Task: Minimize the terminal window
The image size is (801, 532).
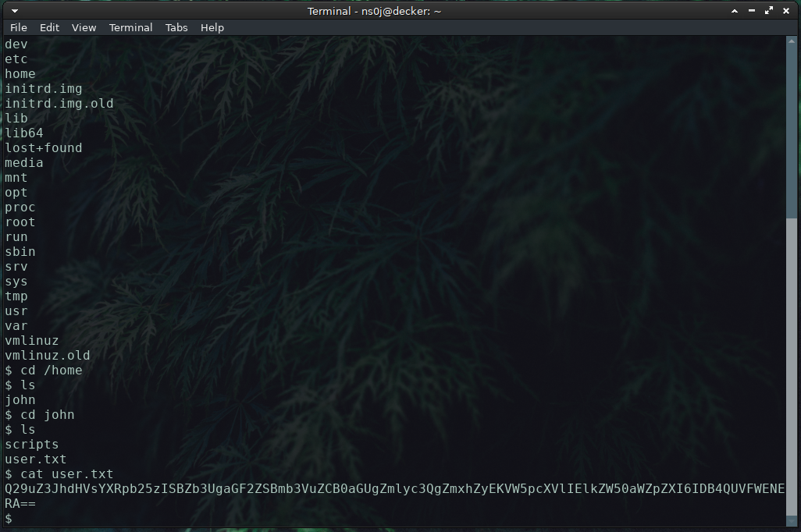Action: (x=752, y=11)
